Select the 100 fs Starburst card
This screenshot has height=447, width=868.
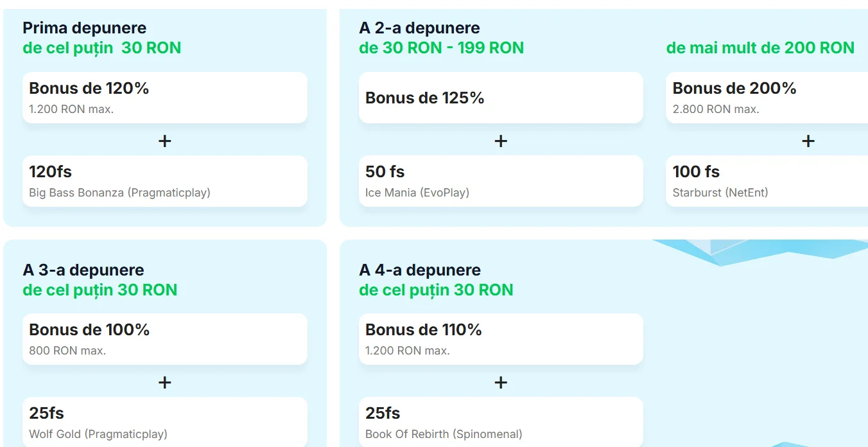(x=767, y=181)
